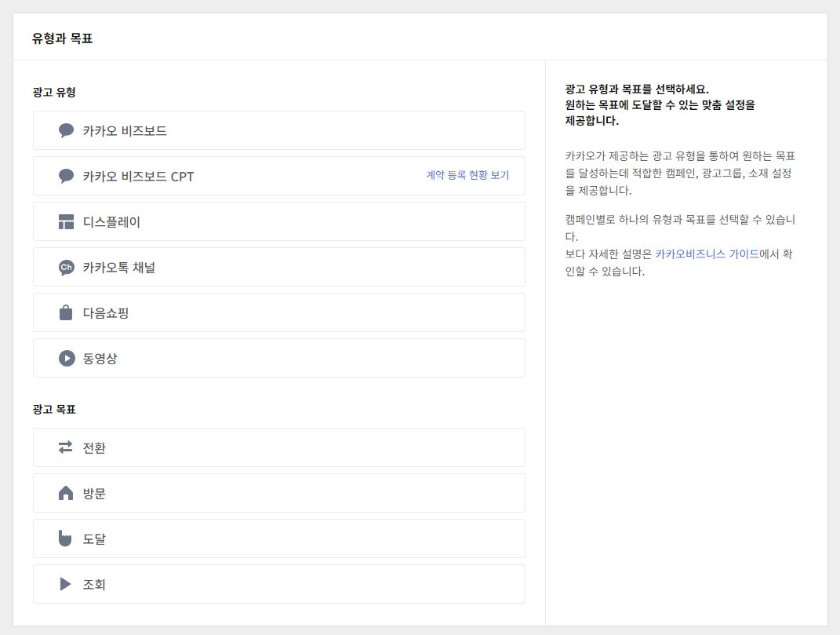
Task: Select the 카카오 비즈보드 CPT label
Action: point(138,177)
